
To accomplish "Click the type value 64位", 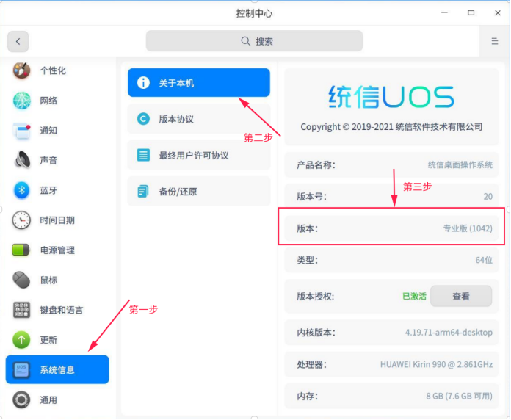I will pos(484,260).
